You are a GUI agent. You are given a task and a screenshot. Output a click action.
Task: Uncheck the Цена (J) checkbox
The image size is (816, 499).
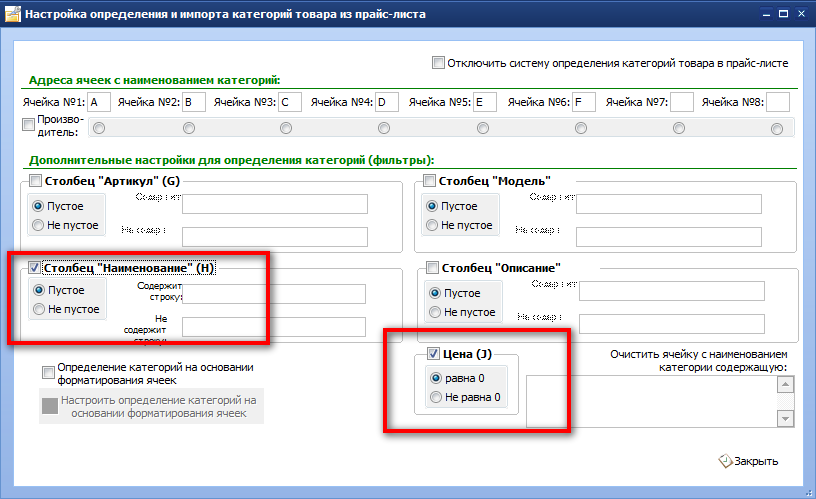(434, 354)
